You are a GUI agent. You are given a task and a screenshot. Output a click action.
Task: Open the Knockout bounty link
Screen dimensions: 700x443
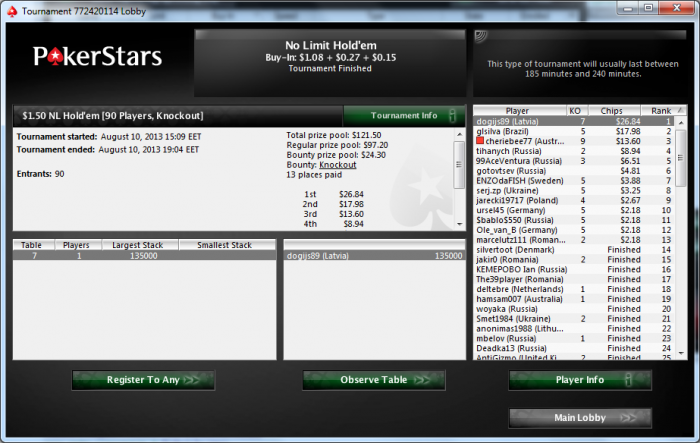pyautogui.click(x=338, y=165)
